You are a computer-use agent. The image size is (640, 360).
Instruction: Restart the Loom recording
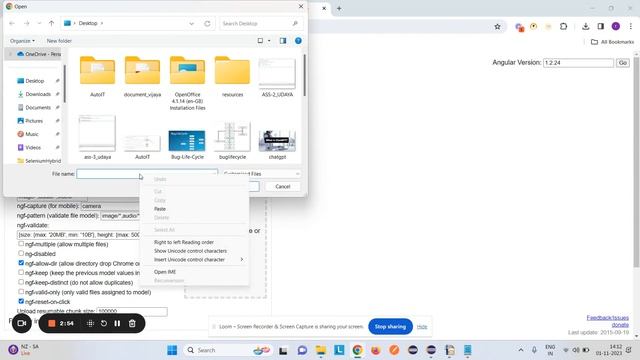pyautogui.click(x=104, y=323)
